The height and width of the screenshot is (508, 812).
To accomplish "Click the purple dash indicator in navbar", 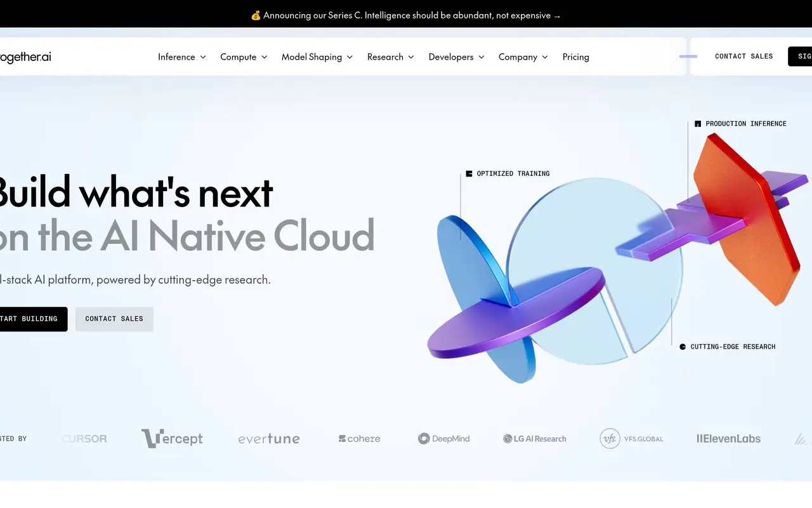I will 688,57.
